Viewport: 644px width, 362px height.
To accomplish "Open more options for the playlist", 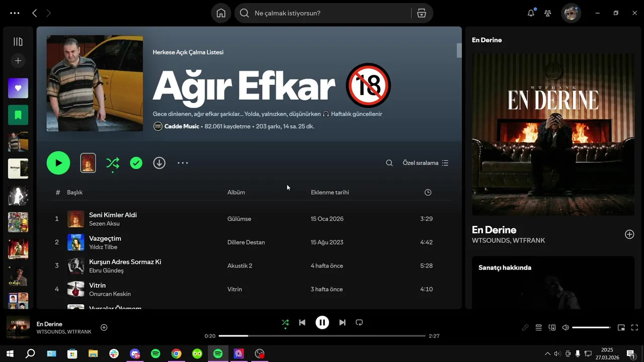I will [183, 163].
